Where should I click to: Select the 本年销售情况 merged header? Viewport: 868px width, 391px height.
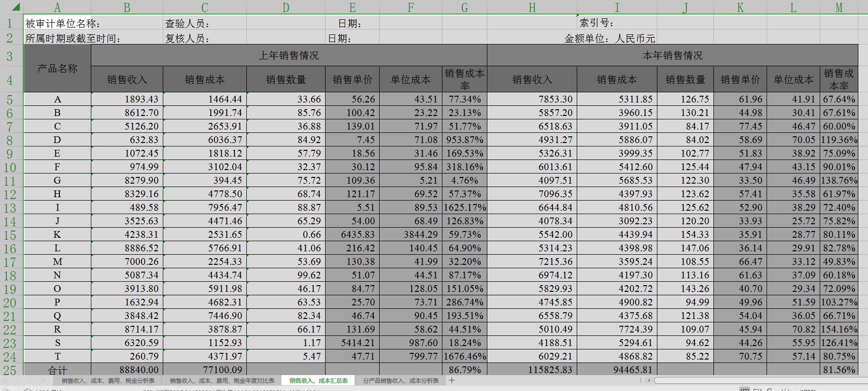tap(672, 55)
